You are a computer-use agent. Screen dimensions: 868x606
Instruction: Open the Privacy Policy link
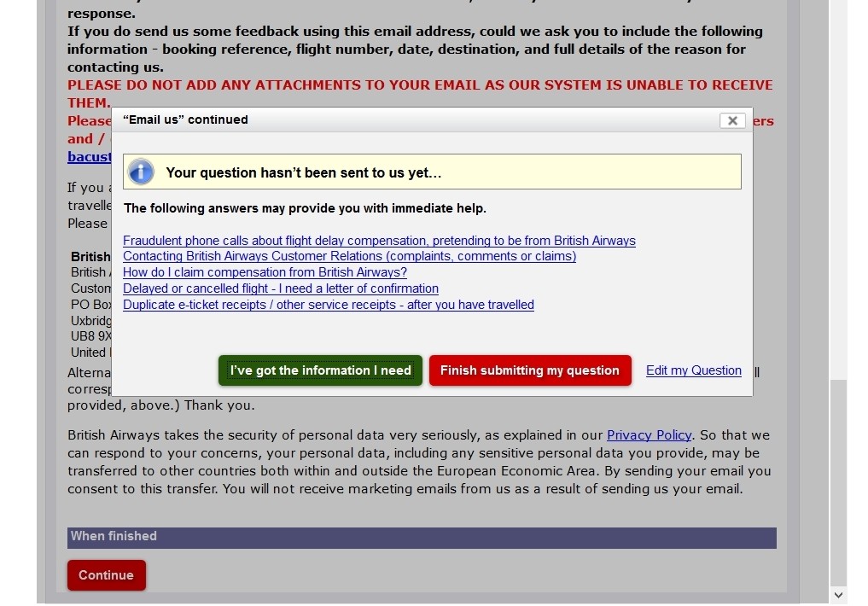[x=649, y=435]
